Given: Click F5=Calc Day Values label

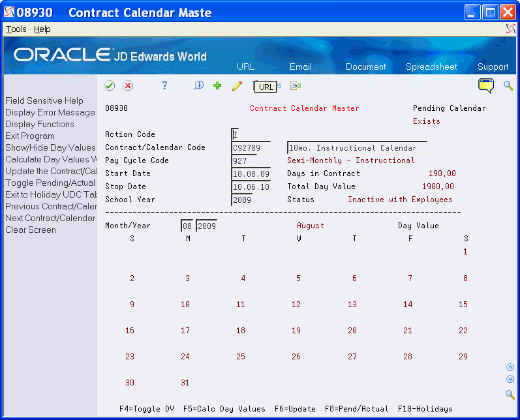Looking at the screenshot, I should tap(224, 409).
